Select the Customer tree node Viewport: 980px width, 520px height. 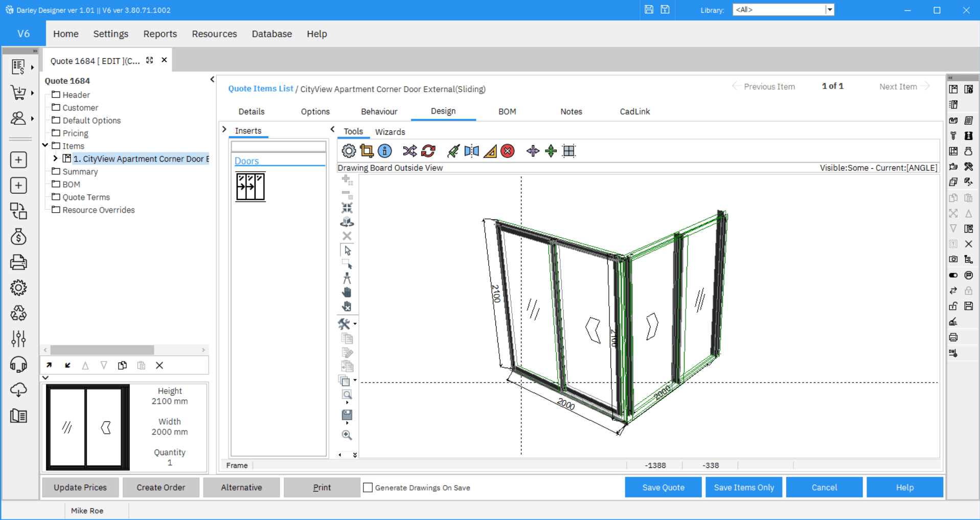point(80,107)
